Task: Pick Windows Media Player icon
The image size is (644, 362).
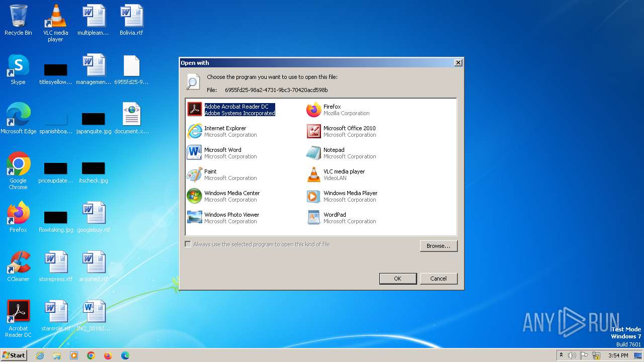Action: (313, 196)
